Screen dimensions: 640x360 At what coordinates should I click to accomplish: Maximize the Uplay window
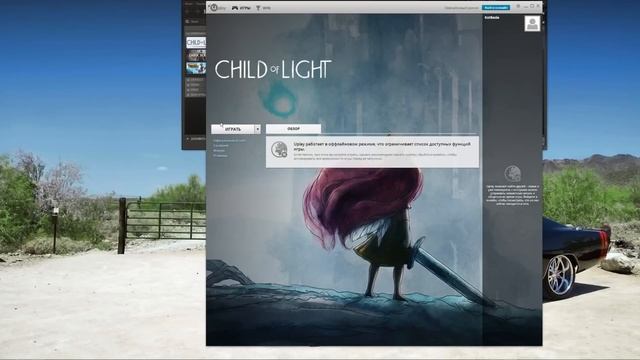pos(532,6)
